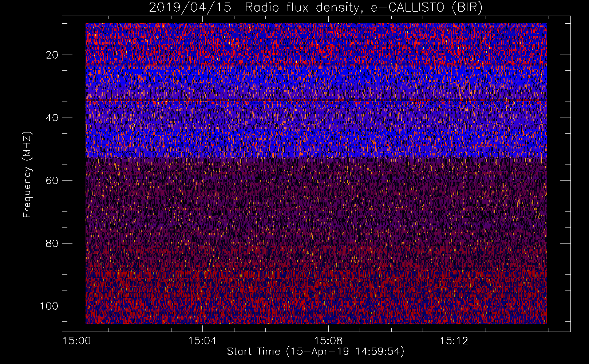Click the 'Start Time (15-Apr-19 14:59:54)' label
The image size is (589, 364).
pos(316,352)
